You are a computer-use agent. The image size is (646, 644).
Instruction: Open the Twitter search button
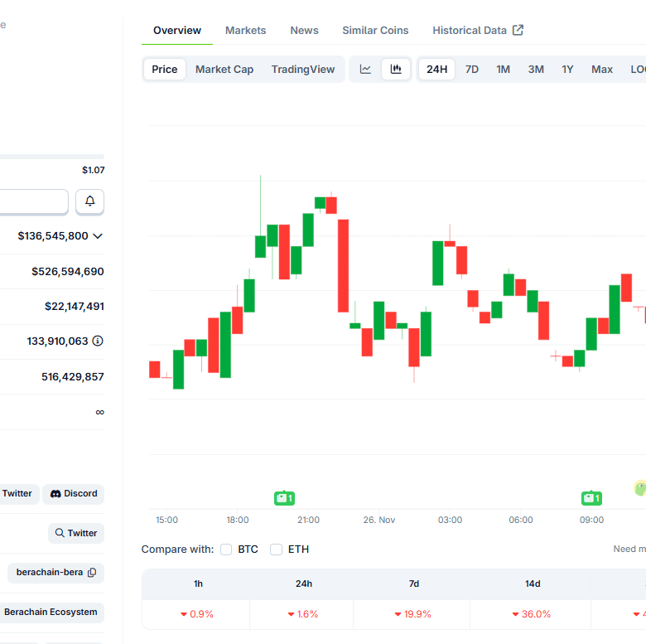76,533
